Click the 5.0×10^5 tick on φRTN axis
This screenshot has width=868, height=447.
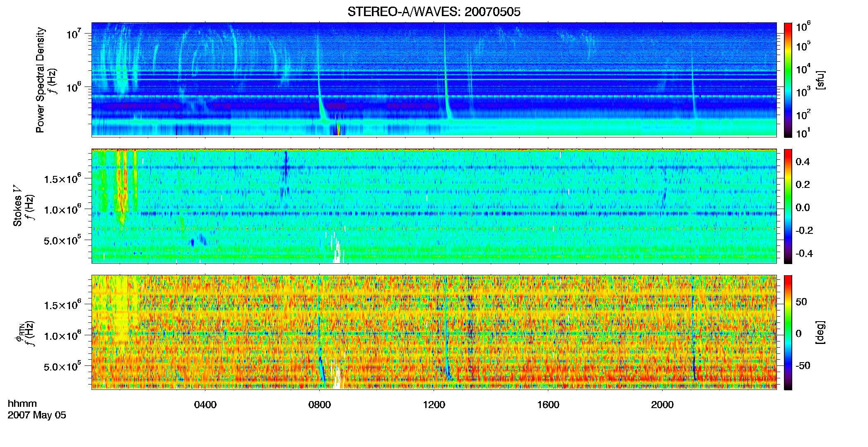[62, 367]
